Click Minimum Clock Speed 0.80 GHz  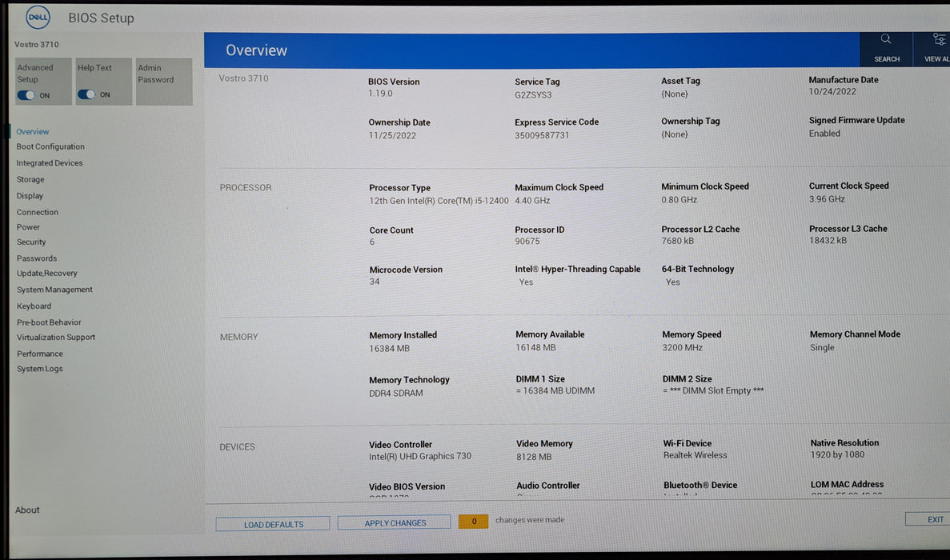click(x=679, y=200)
